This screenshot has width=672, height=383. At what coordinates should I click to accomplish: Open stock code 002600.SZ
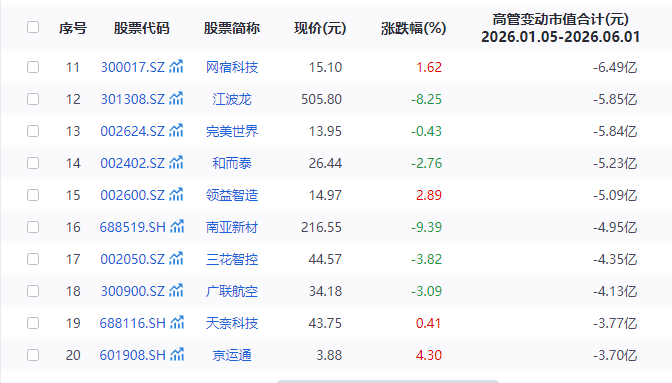coord(132,195)
